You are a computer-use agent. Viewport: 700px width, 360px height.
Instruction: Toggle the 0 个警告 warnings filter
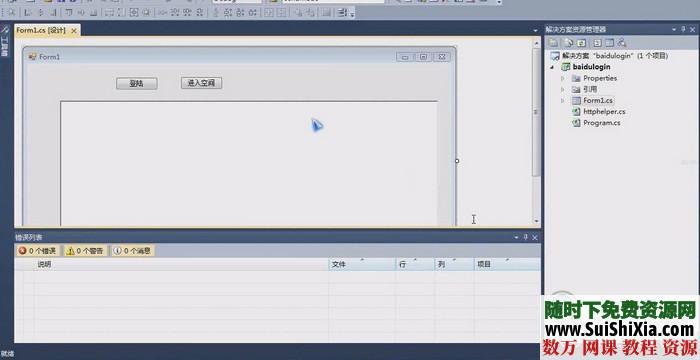click(x=85, y=251)
